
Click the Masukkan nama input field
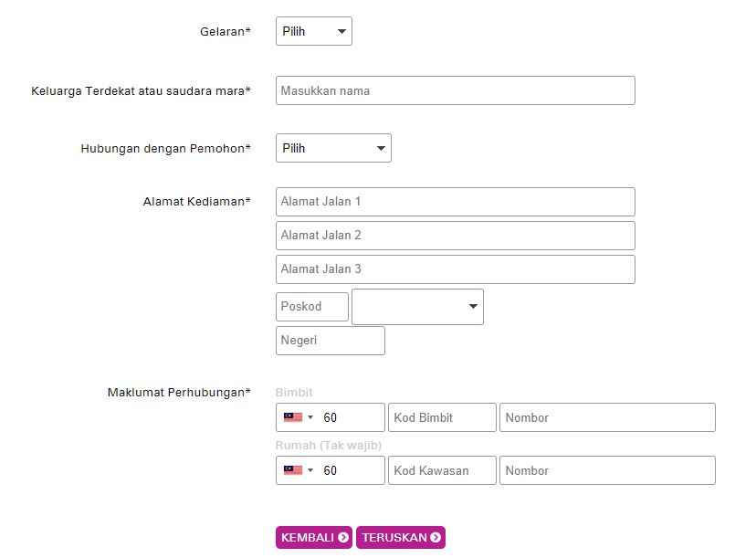coord(455,90)
